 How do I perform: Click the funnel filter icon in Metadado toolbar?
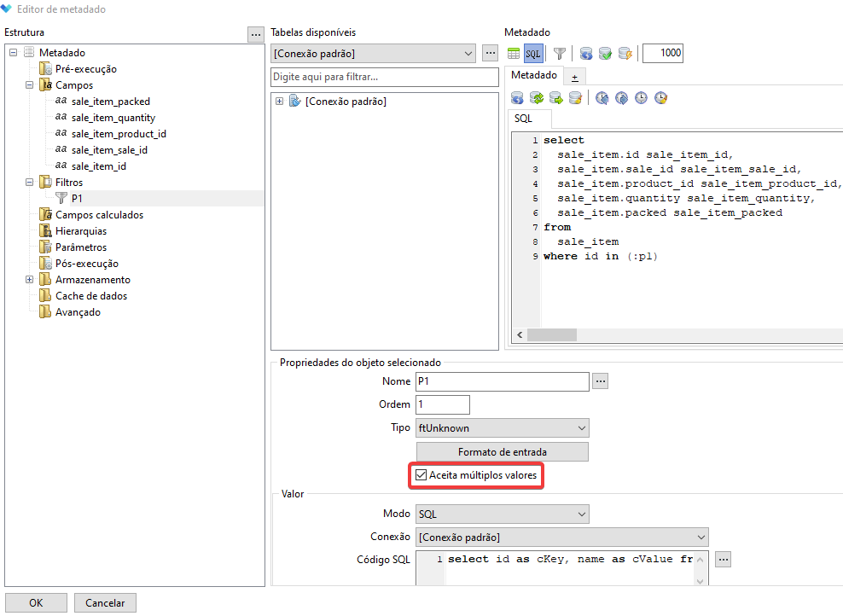click(559, 54)
